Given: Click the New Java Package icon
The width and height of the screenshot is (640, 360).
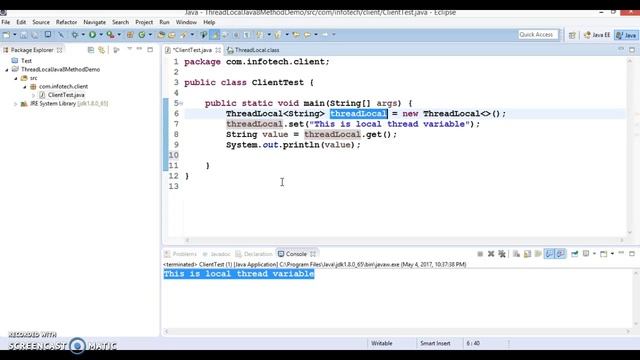Looking at the screenshot, I should click(x=130, y=35).
